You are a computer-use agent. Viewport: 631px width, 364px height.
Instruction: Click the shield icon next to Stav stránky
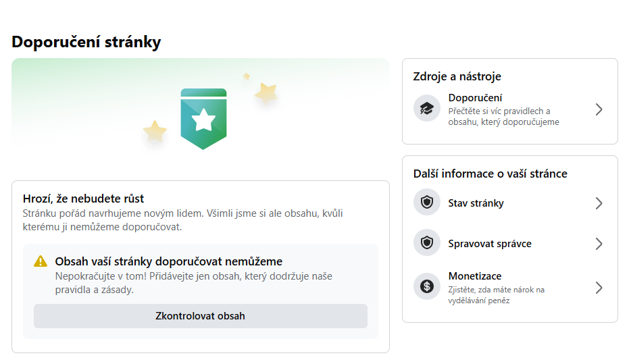point(426,202)
